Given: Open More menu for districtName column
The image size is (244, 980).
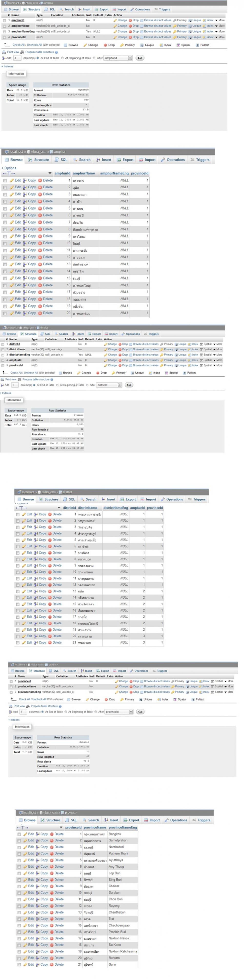Looking at the screenshot, I should [x=217, y=349].
